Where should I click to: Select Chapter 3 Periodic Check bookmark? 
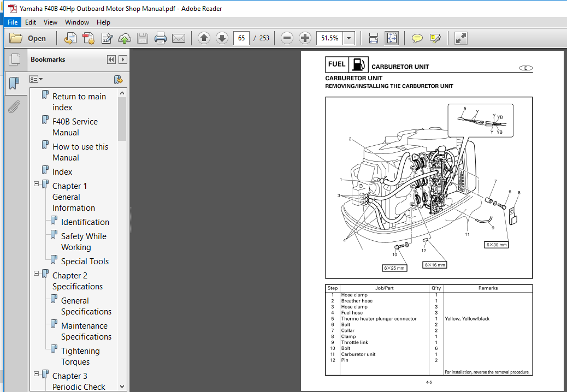point(79,381)
